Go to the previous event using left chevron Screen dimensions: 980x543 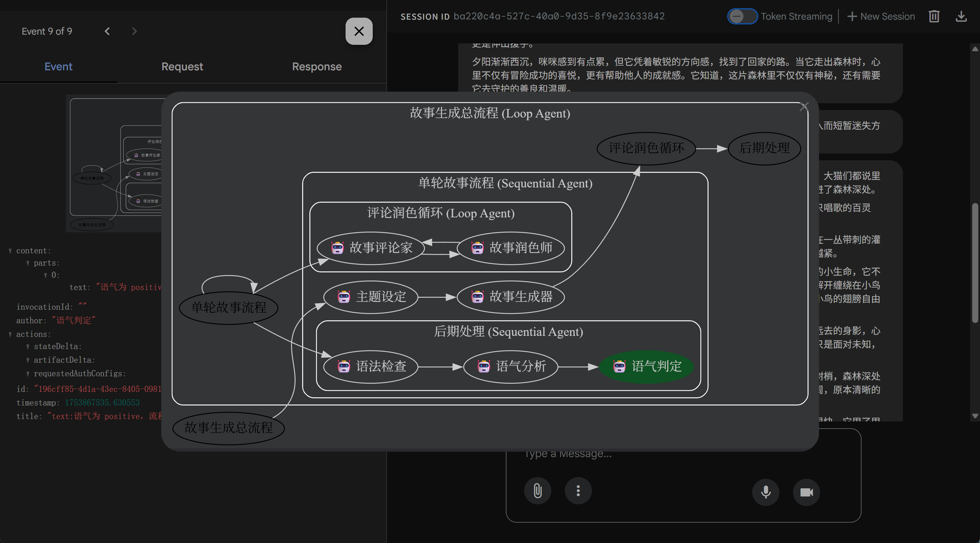click(107, 31)
